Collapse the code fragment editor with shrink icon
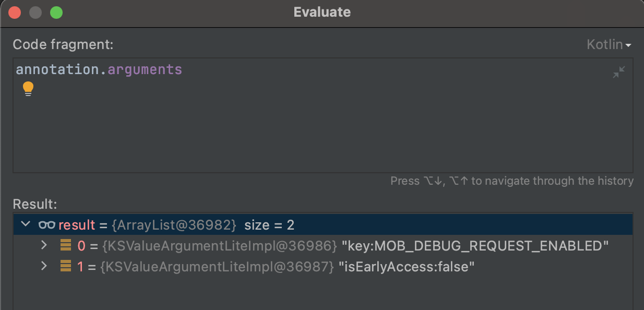 click(619, 73)
